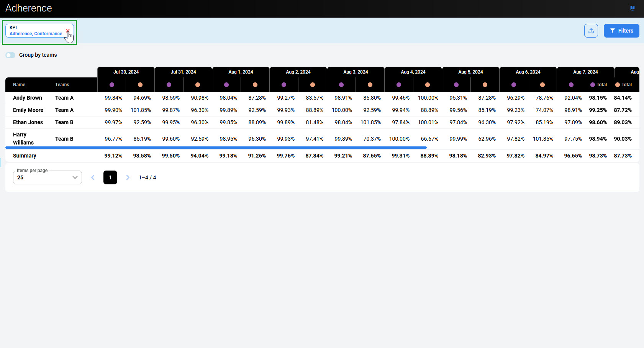Go to the previous page arrow
The height and width of the screenshot is (348, 644).
(x=93, y=177)
